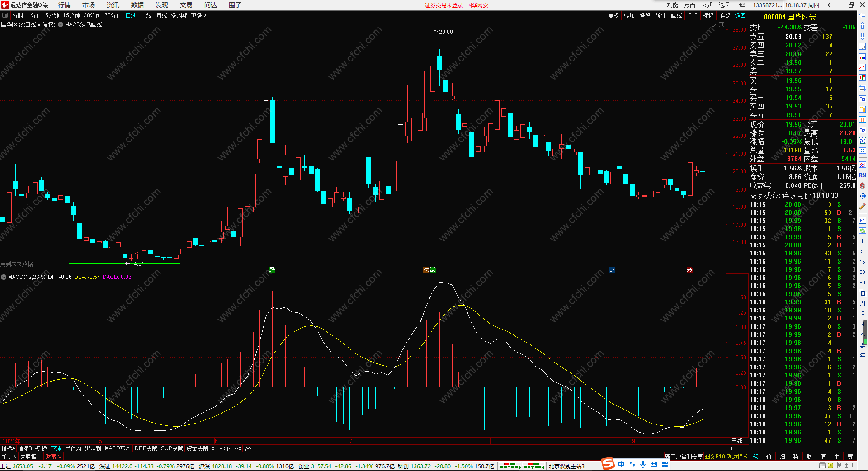Open the 叠加 overlay dropdown
The height and width of the screenshot is (471, 868).
click(629, 15)
